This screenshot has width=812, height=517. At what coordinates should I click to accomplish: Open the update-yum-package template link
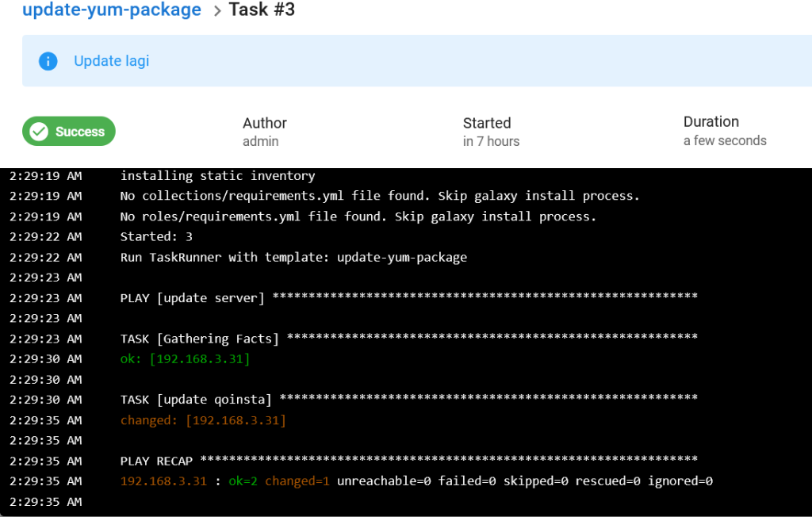click(x=111, y=10)
